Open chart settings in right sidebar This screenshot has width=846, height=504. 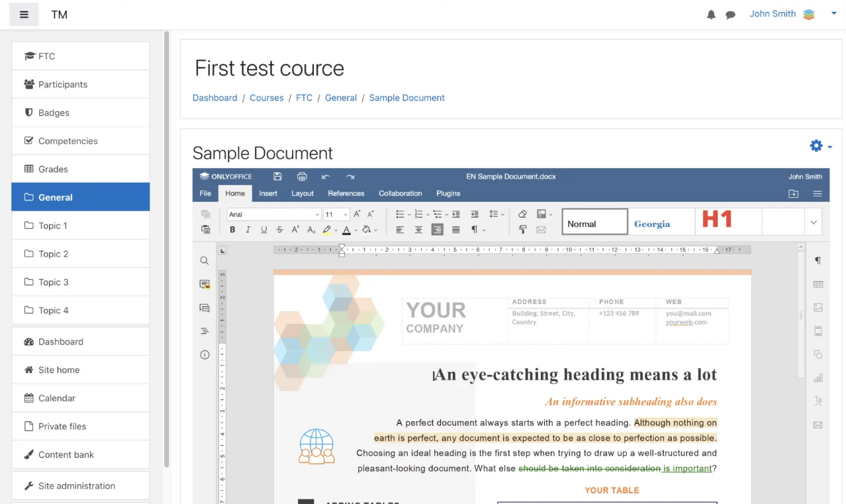[x=818, y=378]
